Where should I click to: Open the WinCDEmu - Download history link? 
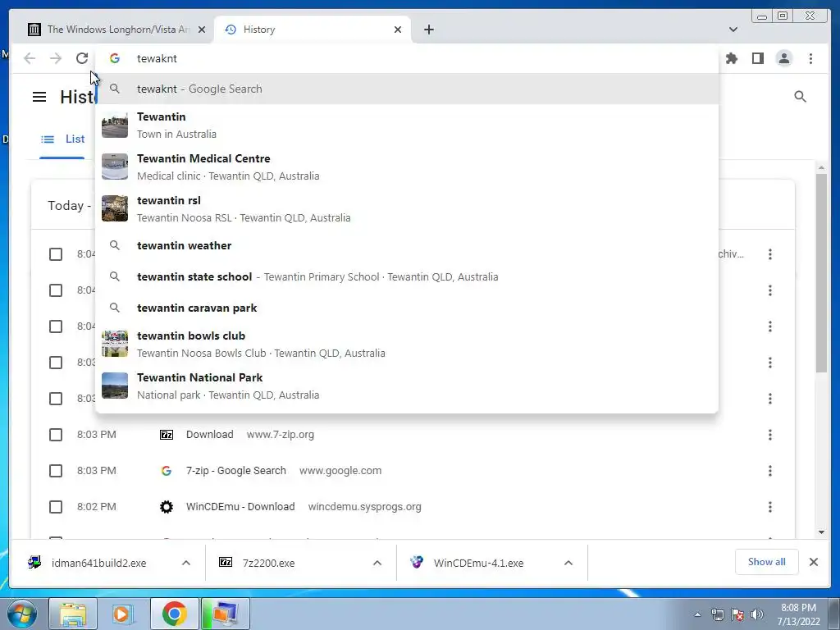[240, 507]
